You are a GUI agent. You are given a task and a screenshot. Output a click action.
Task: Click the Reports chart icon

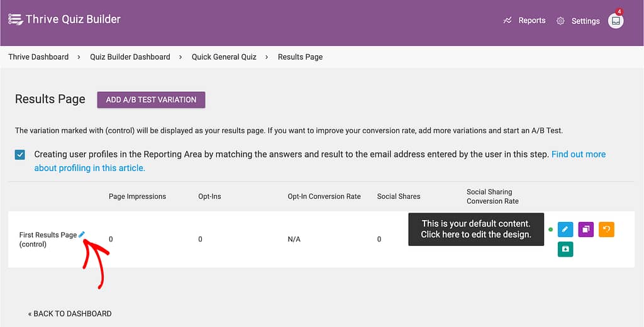(508, 21)
